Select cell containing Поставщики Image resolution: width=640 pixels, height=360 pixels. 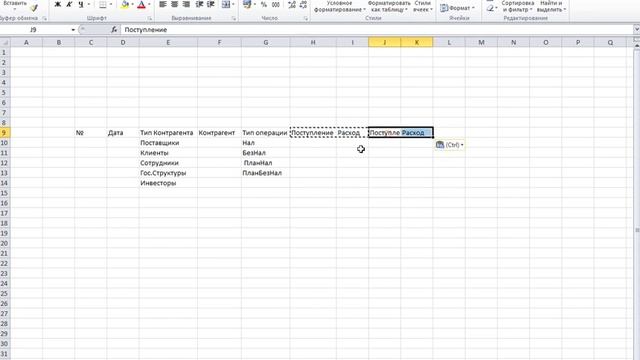coord(168,143)
